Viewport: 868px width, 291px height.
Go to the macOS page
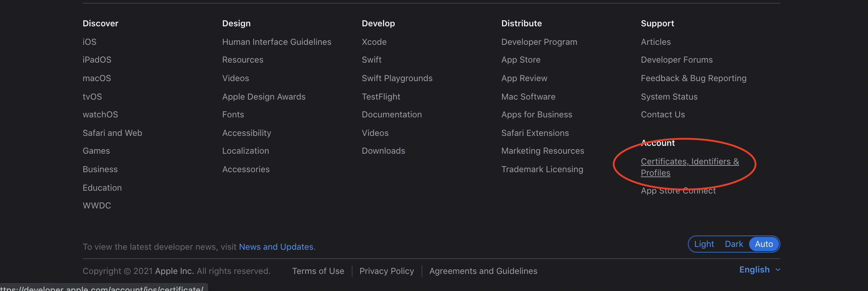click(97, 78)
